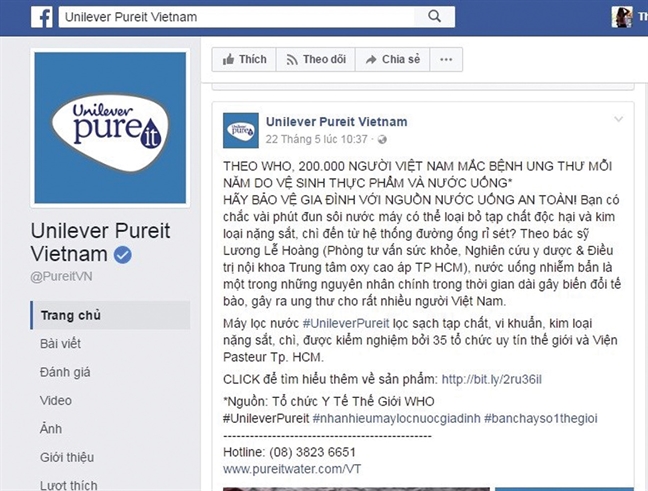648x491 pixels.
Task: Open the post timestamp 22 Tháng 5 lúc 10:37
Action: (317, 139)
